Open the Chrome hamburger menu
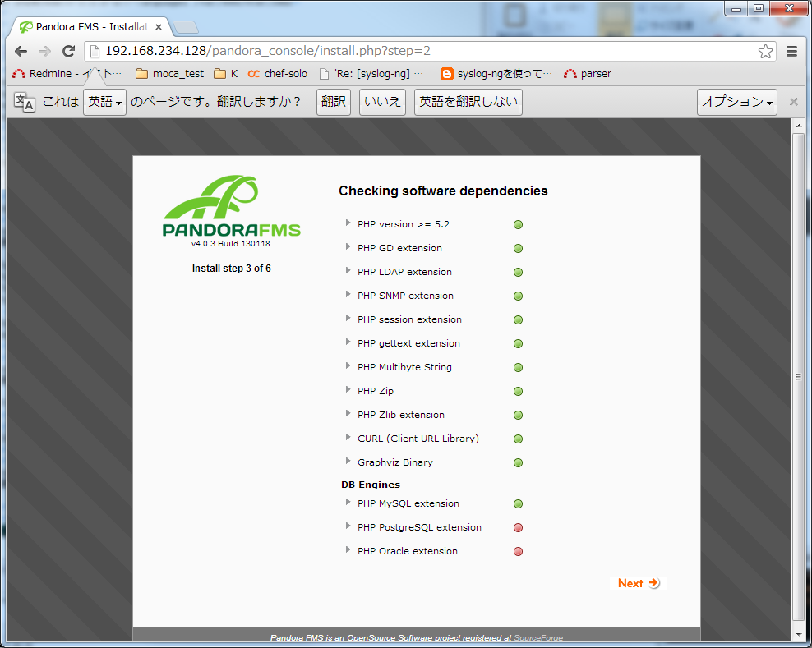812x648 pixels. [791, 51]
